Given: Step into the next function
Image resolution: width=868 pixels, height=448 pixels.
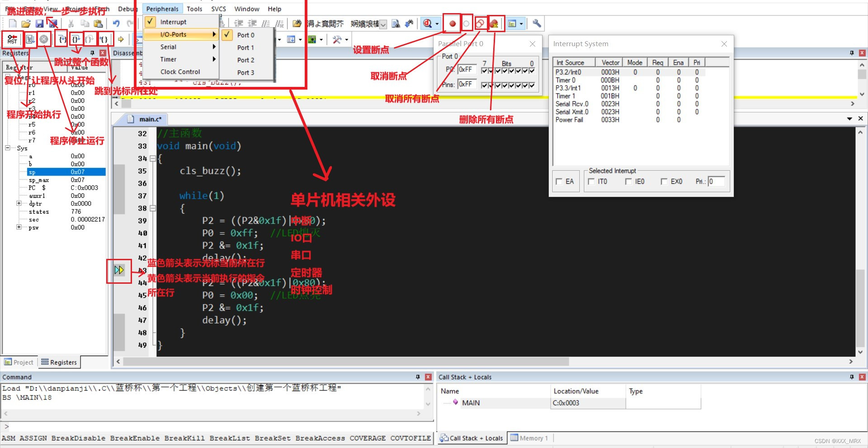Looking at the screenshot, I should 61,39.
